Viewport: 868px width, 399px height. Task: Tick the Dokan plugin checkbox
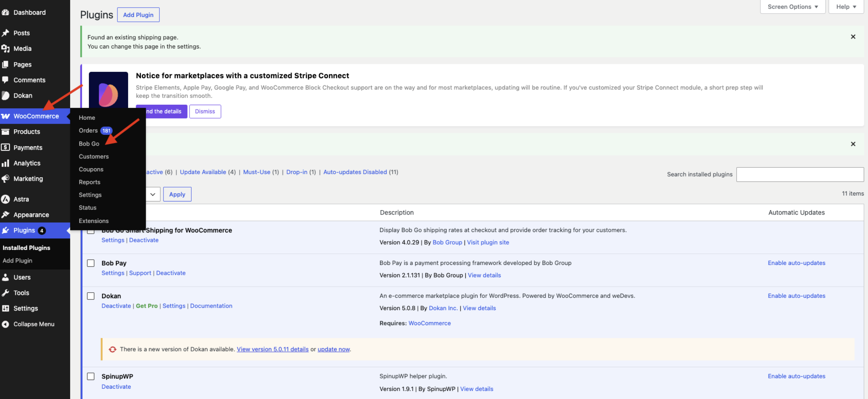tap(91, 296)
